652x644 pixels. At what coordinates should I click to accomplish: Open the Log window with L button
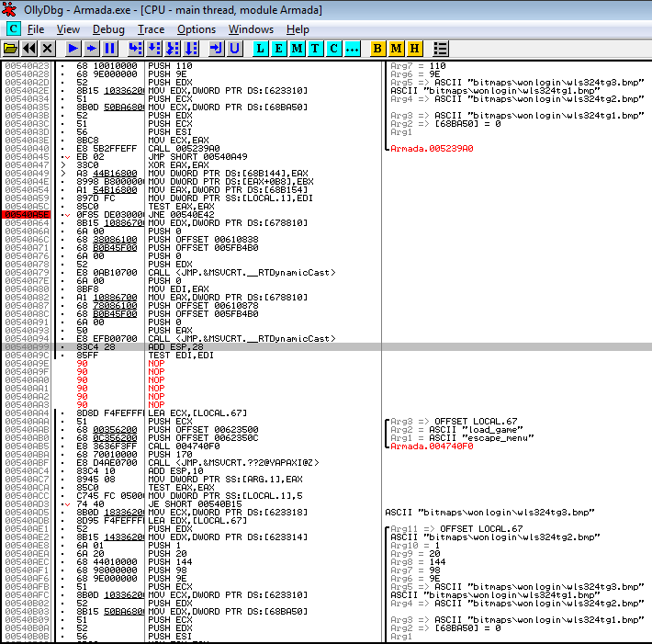tap(260, 49)
